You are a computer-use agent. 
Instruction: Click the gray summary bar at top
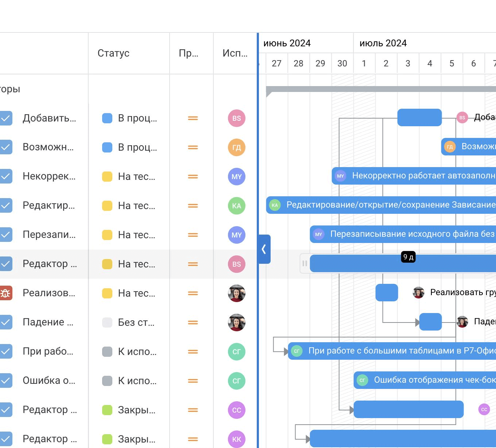(x=381, y=89)
